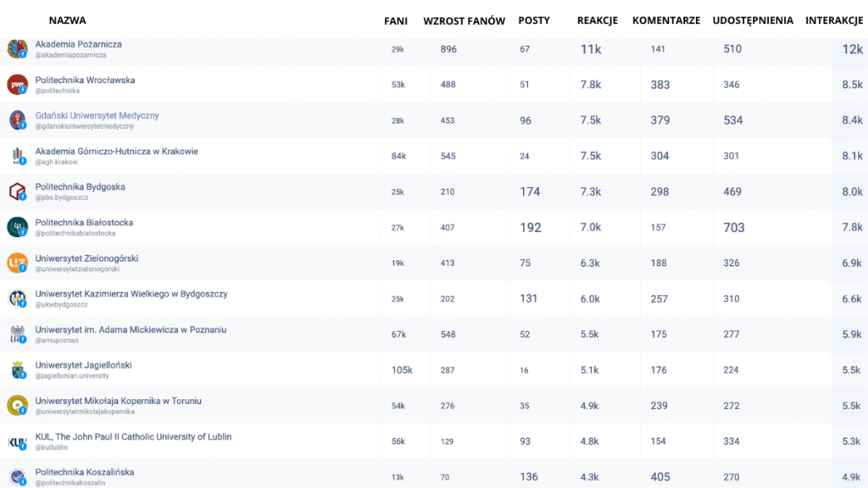Click the Politechnika Bydgoska profile logo
The width and height of the screenshot is (868, 488).
(x=17, y=191)
